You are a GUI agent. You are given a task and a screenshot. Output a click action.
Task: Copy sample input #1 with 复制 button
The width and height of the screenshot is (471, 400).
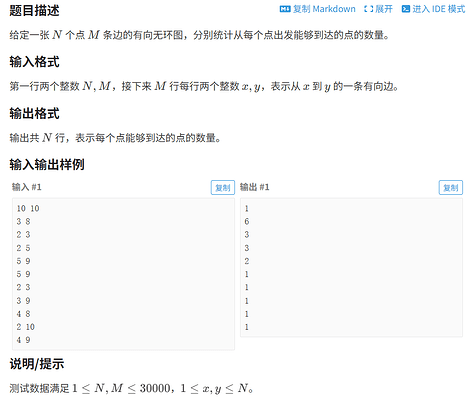(x=223, y=188)
